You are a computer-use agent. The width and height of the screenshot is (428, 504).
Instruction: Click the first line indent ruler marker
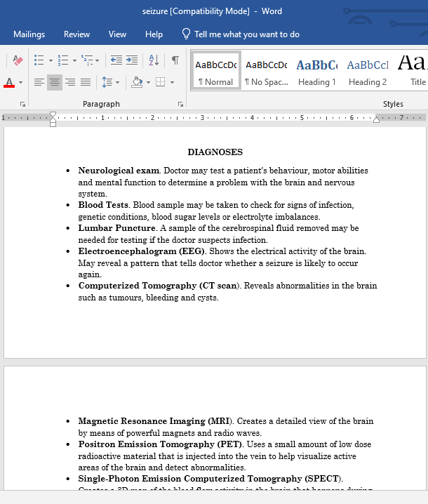pos(53,114)
